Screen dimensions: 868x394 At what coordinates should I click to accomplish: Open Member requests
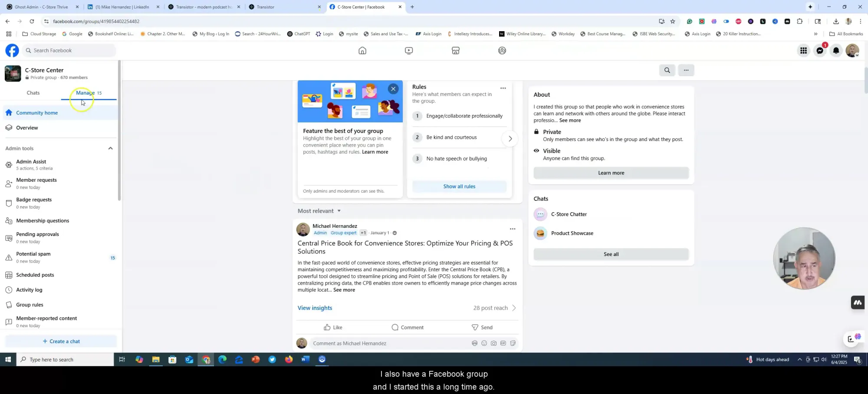click(61, 184)
